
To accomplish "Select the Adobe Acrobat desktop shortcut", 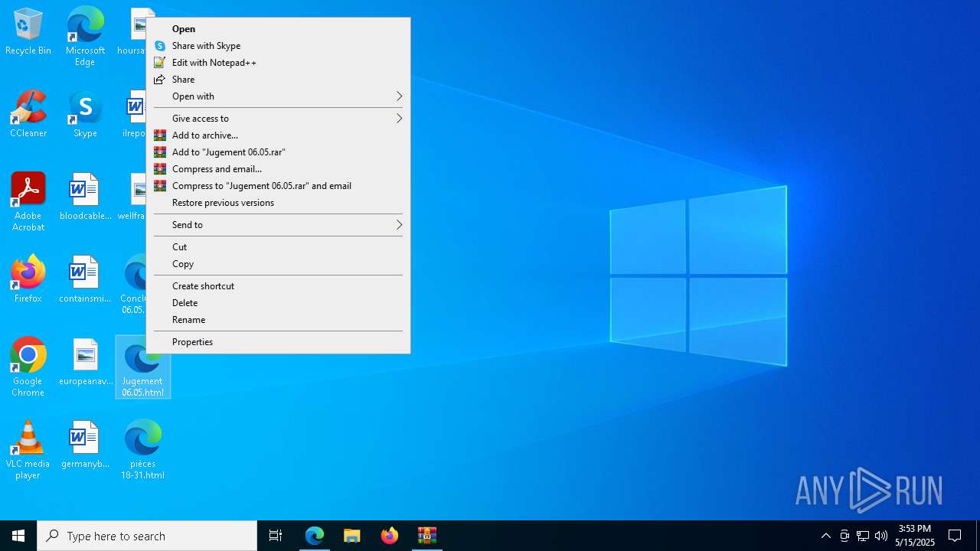I will click(28, 202).
